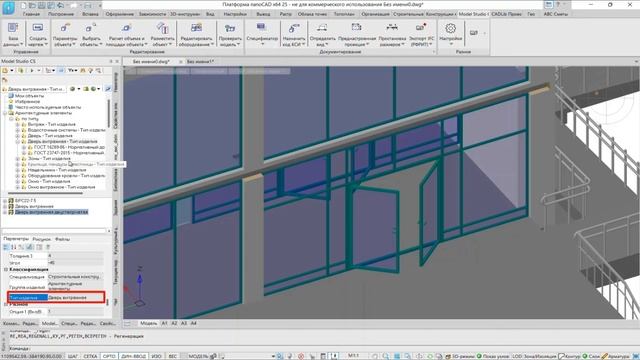Switch to Топоплан ribbon tab
Screen dimensions: 640x360
344,14
